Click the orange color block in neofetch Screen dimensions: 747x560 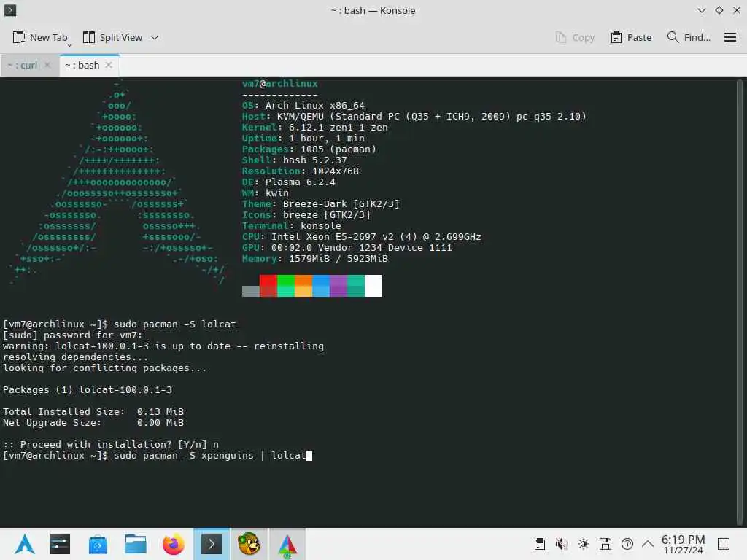pos(303,286)
